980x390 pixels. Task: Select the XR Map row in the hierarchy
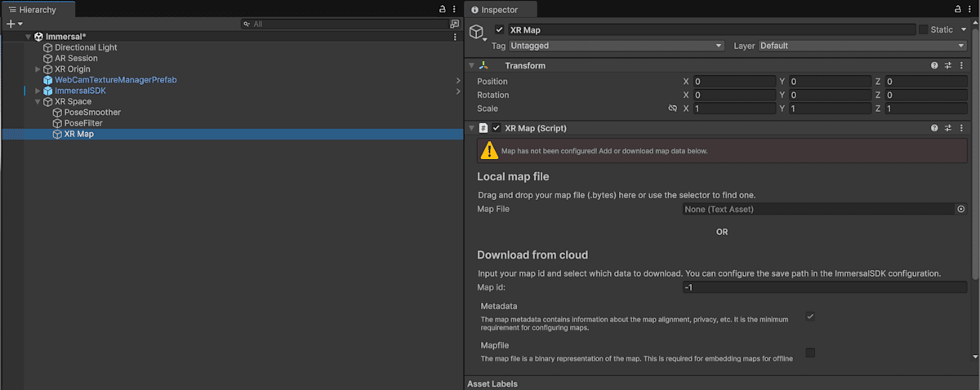(x=232, y=134)
